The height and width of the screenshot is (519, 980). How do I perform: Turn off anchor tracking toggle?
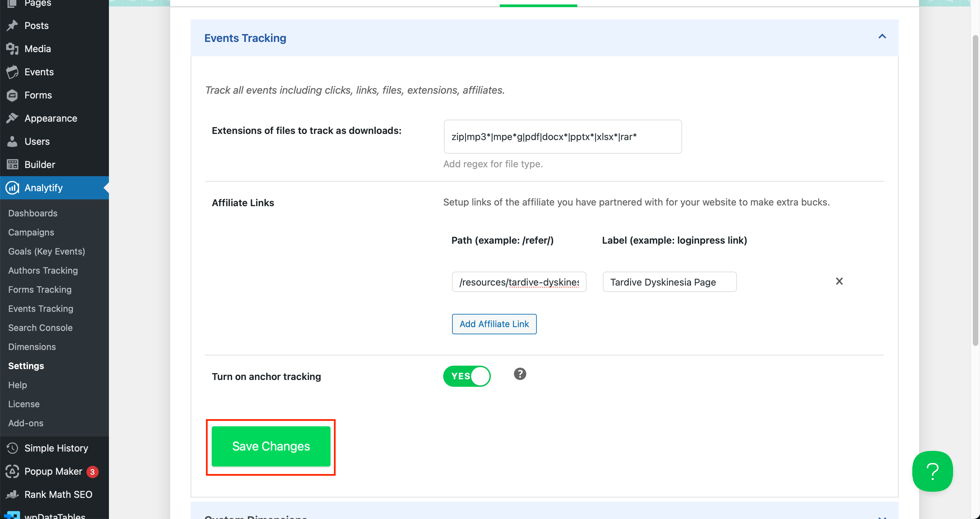pos(467,376)
